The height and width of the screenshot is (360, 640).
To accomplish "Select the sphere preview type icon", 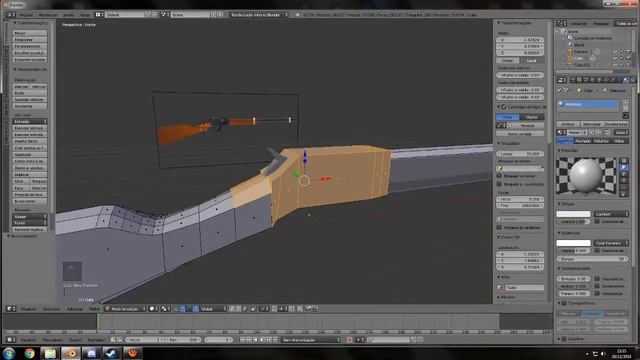I will pyautogui.click(x=624, y=167).
